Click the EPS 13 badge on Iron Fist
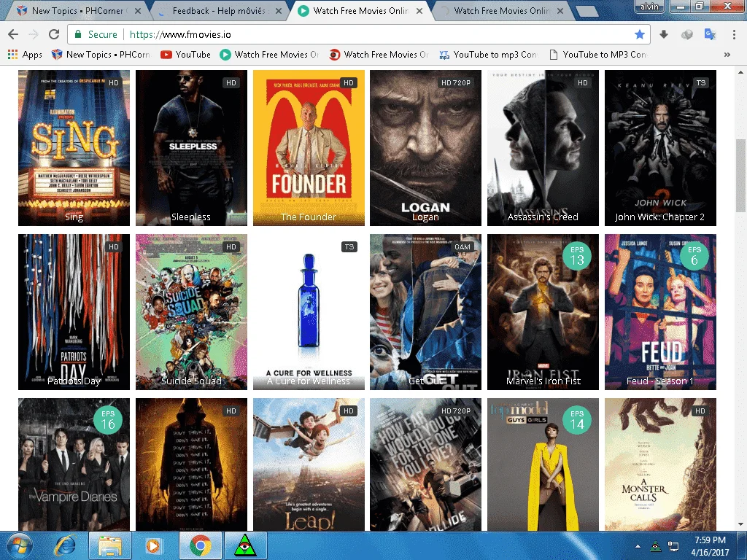 pyautogui.click(x=577, y=256)
